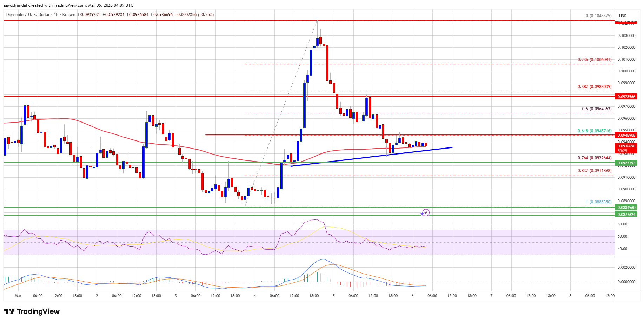Select the green 0.0922393 support price label

point(626,163)
